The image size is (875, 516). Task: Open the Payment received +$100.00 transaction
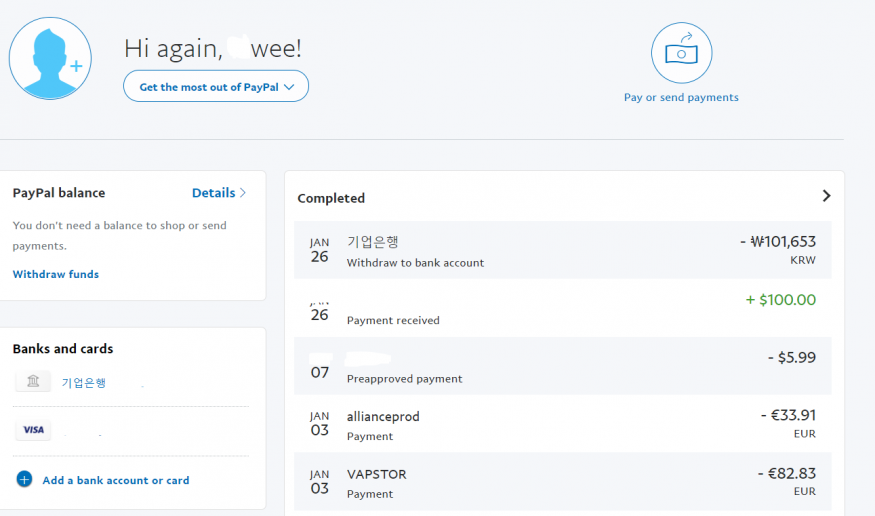click(562, 308)
